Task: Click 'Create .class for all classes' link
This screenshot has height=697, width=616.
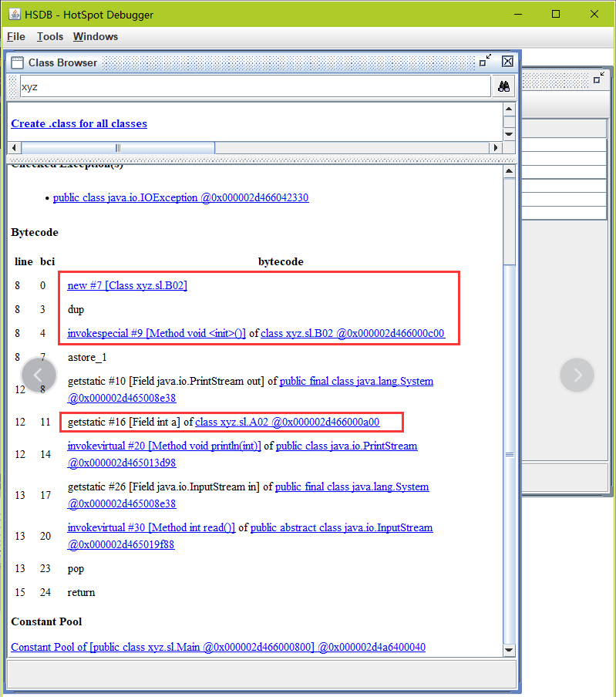Action: 79,123
